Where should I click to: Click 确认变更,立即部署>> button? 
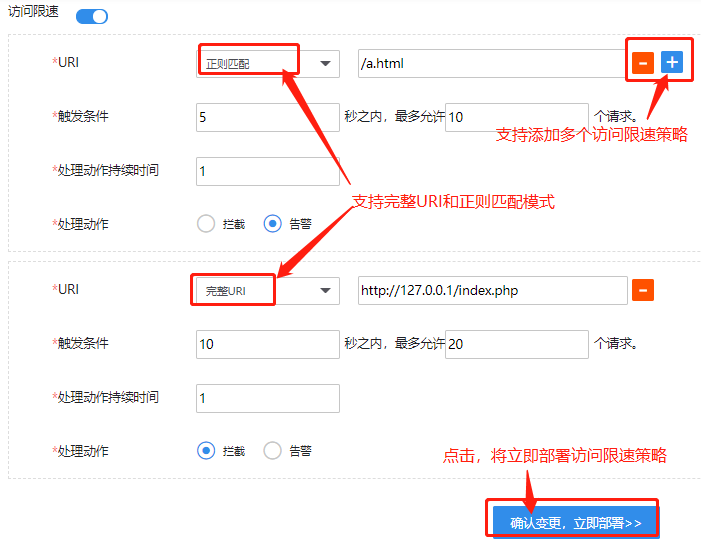(576, 522)
